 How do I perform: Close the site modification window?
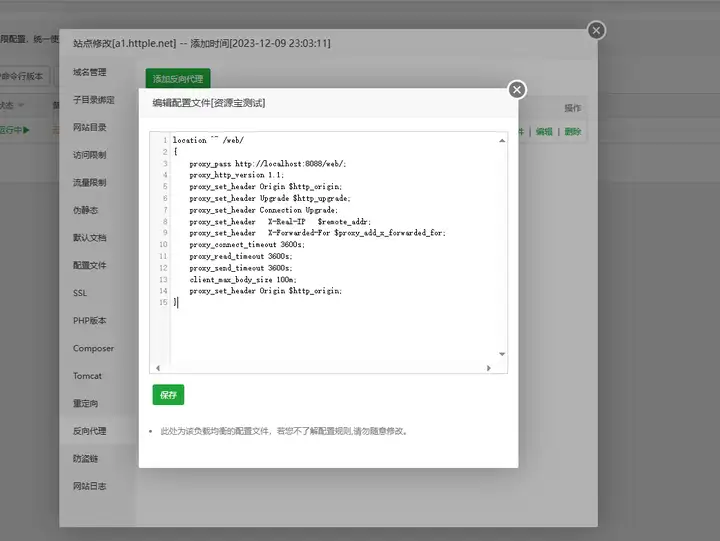pyautogui.click(x=596, y=30)
